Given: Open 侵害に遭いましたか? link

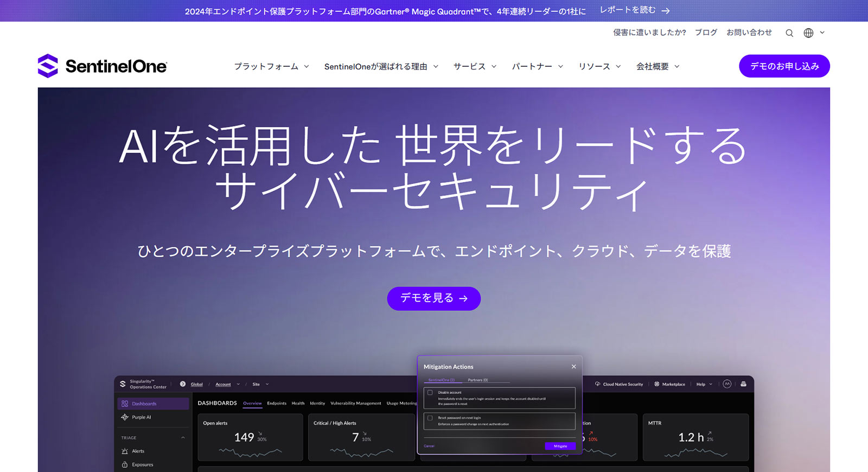Looking at the screenshot, I should pyautogui.click(x=649, y=33).
